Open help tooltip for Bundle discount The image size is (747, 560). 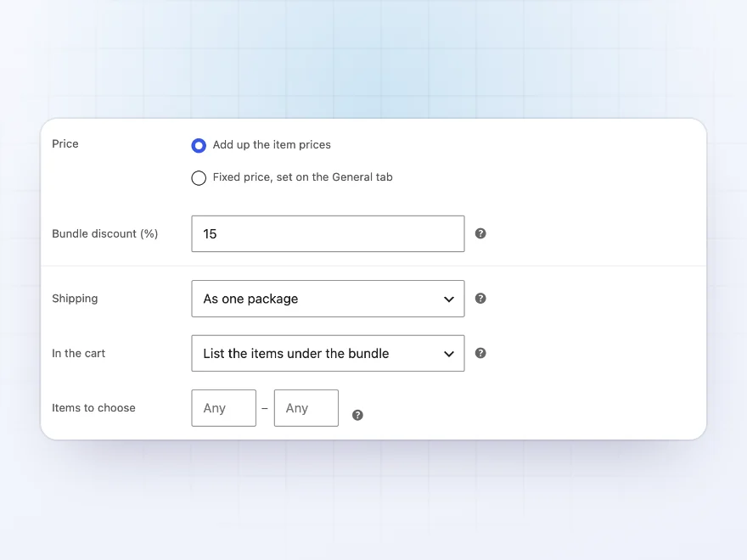point(480,233)
